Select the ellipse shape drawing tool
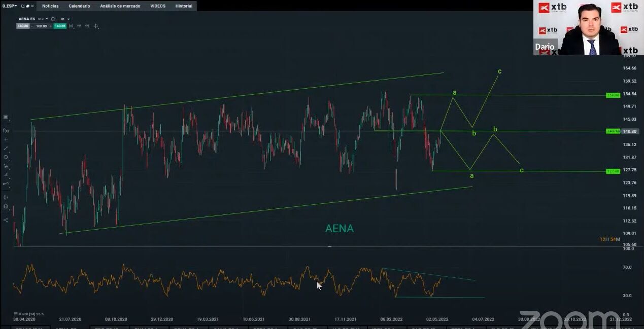The height and width of the screenshot is (329, 644). [6, 157]
